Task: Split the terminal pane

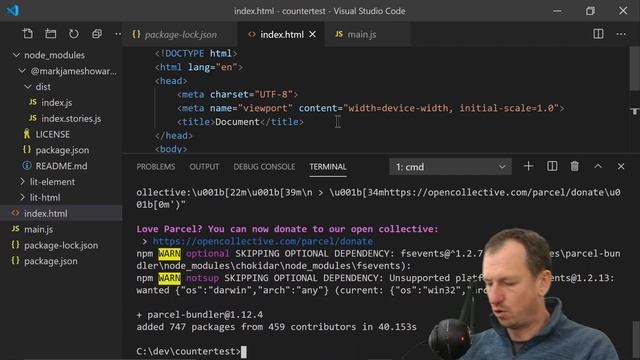Action: (552, 167)
